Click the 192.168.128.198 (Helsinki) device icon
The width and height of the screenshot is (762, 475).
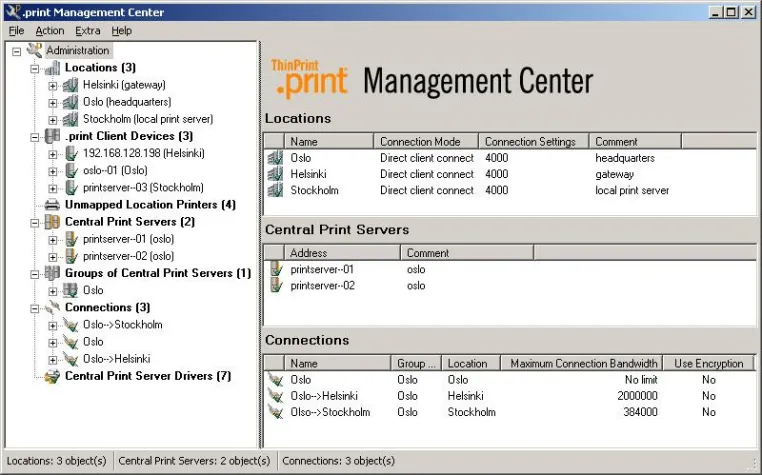[x=71, y=154]
